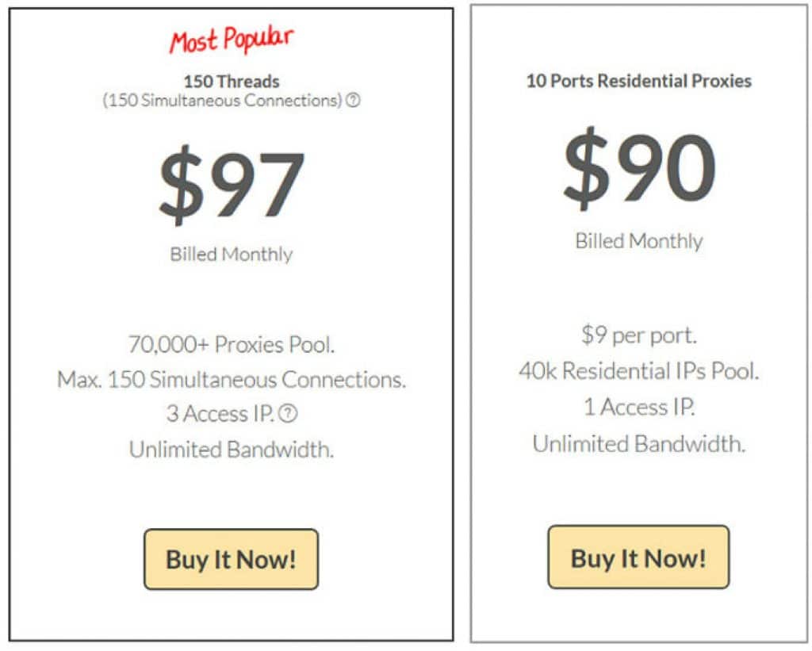812x651 pixels.
Task: Click the question mark icon next to 3 Access IP
Action: tap(288, 413)
